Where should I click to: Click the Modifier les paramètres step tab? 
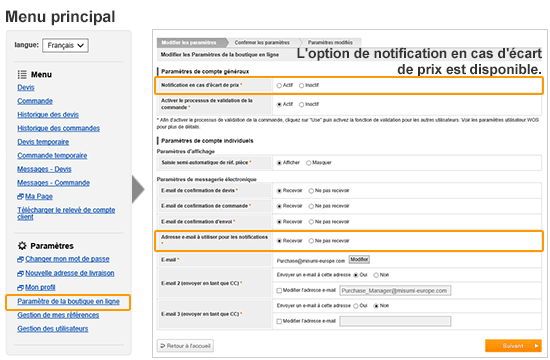point(189,42)
